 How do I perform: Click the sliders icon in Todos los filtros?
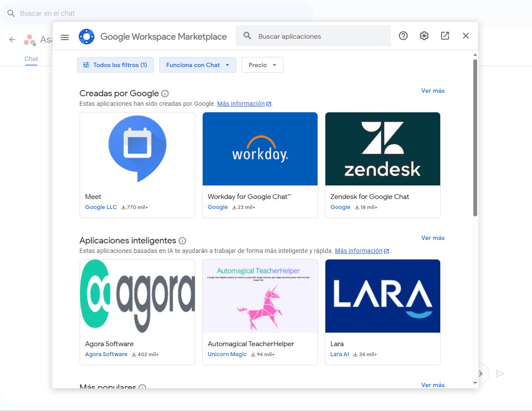[86, 65]
